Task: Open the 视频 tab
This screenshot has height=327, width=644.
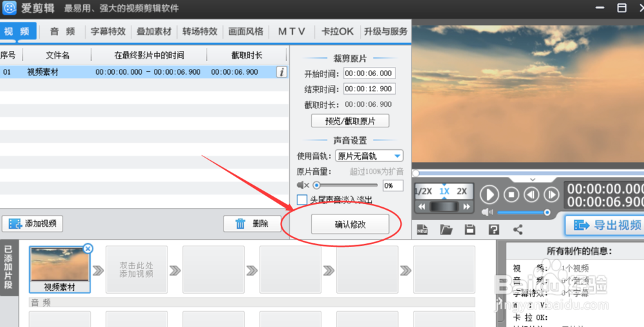Action: [17, 31]
